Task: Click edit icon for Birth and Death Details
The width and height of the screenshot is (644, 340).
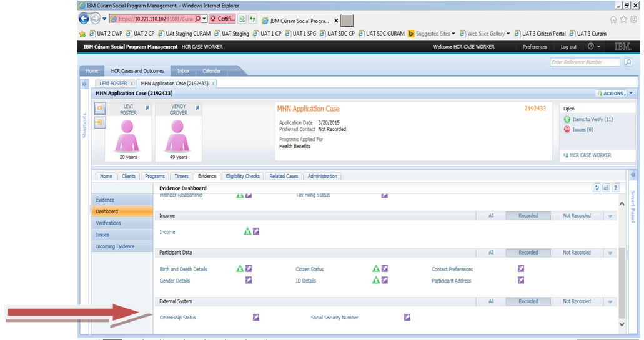Action: pyautogui.click(x=249, y=269)
